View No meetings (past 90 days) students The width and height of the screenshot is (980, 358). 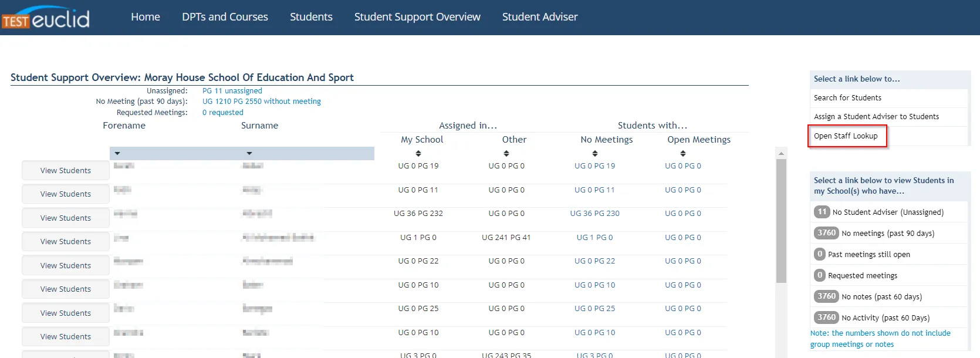click(888, 234)
